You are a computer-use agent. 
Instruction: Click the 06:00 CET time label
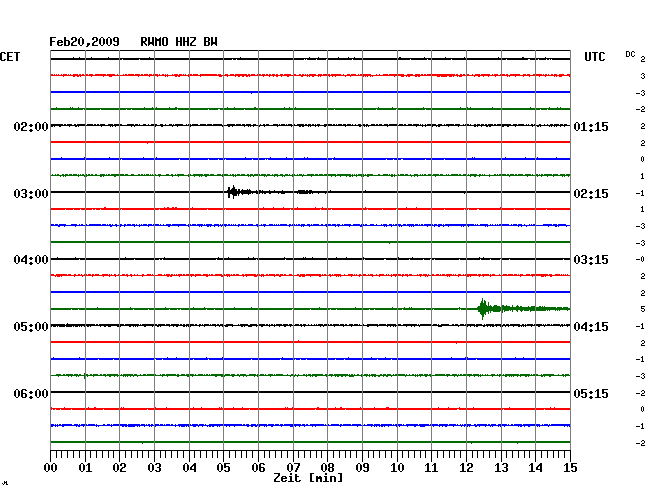click(x=31, y=393)
